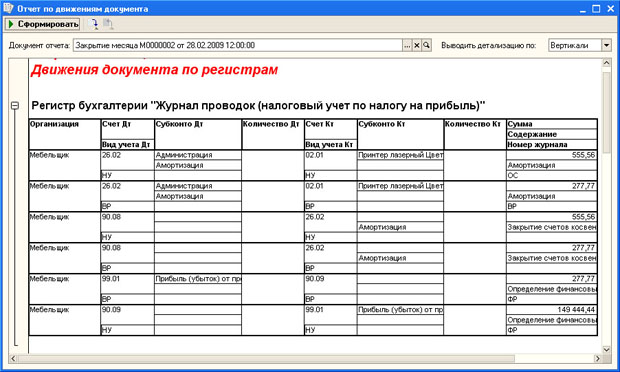Viewport: 620px width, 372px height.
Task: Click the sum cell 555,56 in first row
Action: click(552, 155)
